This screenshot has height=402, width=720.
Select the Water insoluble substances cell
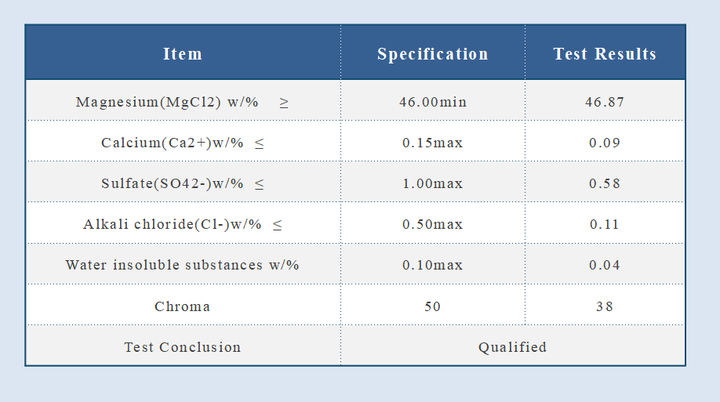click(182, 265)
